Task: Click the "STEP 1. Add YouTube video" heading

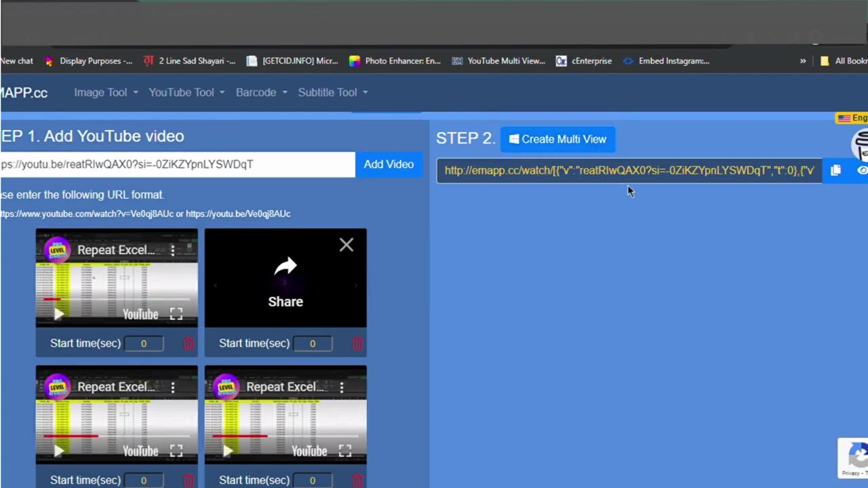Action: (92, 136)
